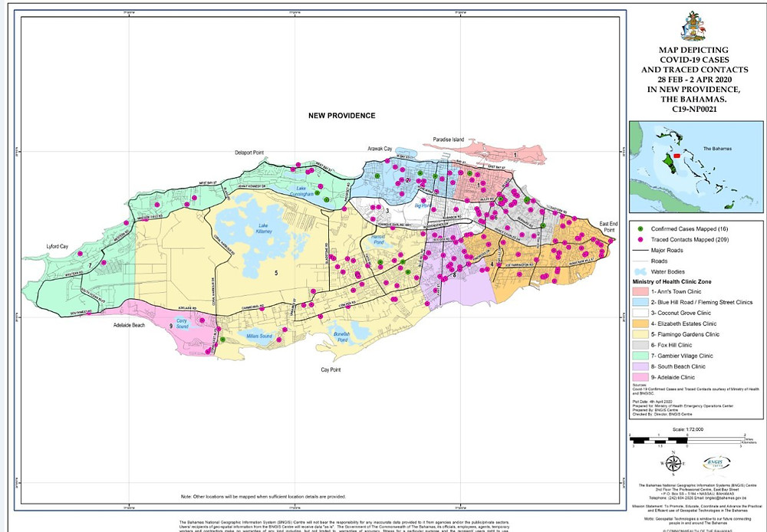Click zone number 5 on the map
This screenshot has width=767, height=532.
pos(276,273)
